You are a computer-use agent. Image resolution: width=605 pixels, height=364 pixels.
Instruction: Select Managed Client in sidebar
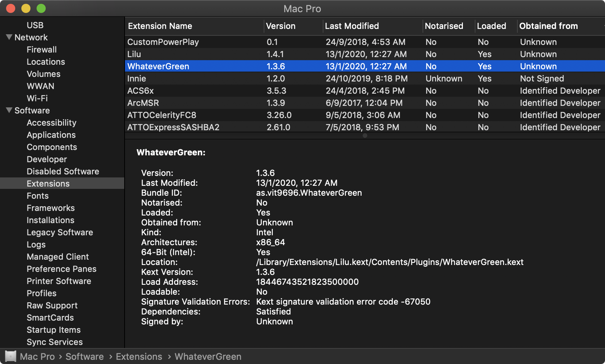[58, 257]
